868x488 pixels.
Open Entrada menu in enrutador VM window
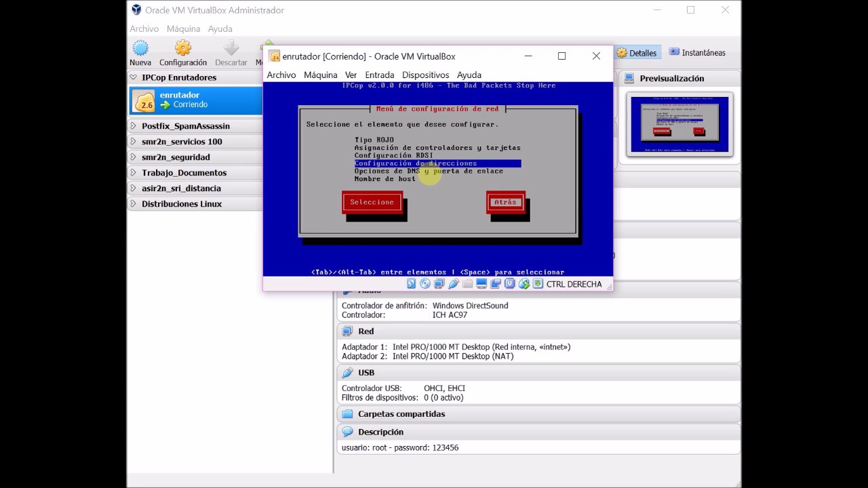(x=380, y=75)
